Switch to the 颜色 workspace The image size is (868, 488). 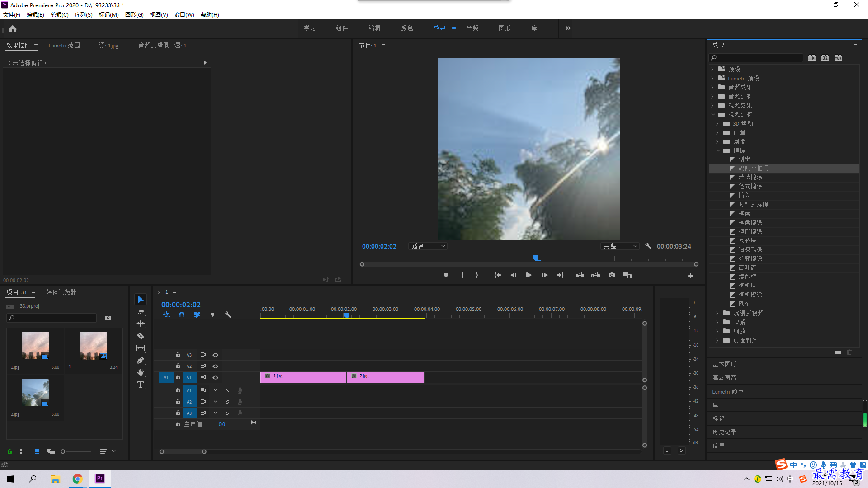[x=407, y=28]
